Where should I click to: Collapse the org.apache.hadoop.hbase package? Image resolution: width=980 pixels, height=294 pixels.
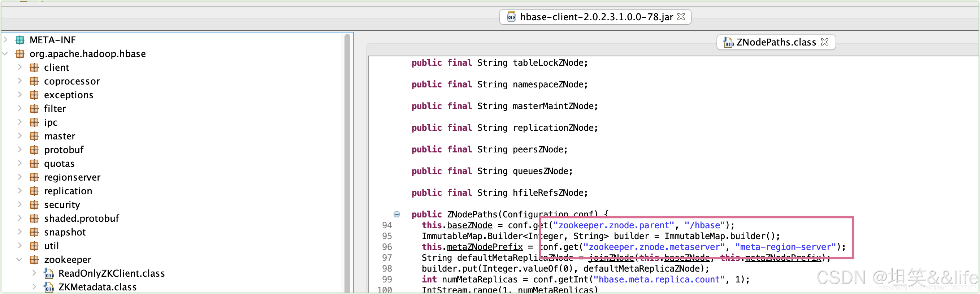(5, 53)
